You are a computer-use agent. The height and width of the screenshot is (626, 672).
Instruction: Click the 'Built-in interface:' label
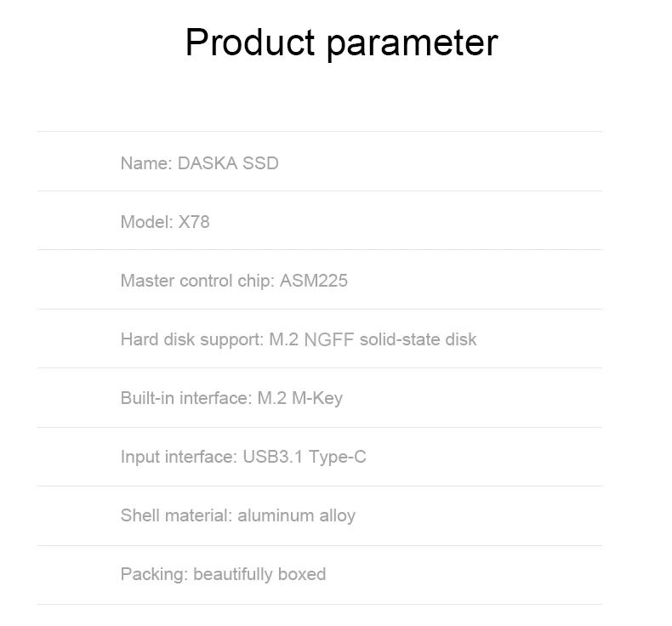tap(185, 398)
